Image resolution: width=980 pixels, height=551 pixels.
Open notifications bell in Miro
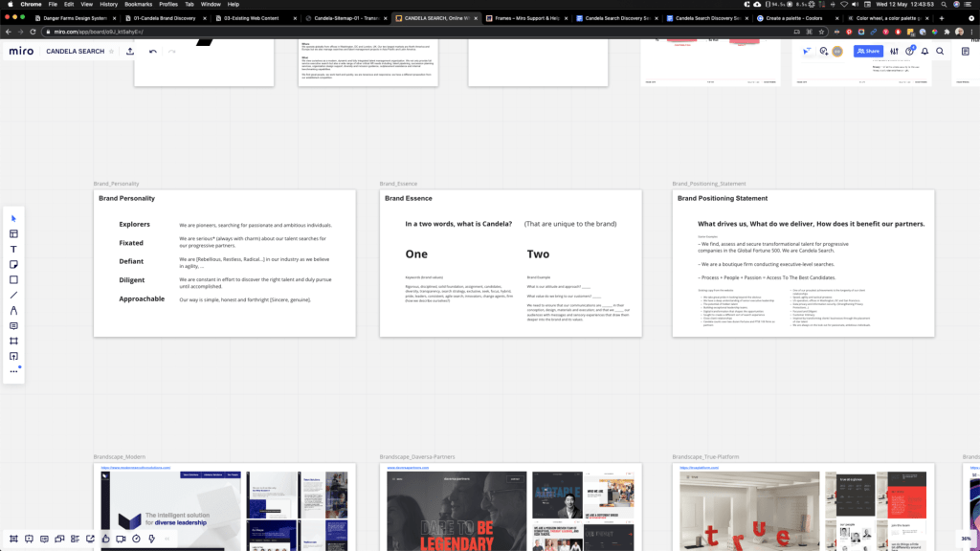pyautogui.click(x=924, y=52)
